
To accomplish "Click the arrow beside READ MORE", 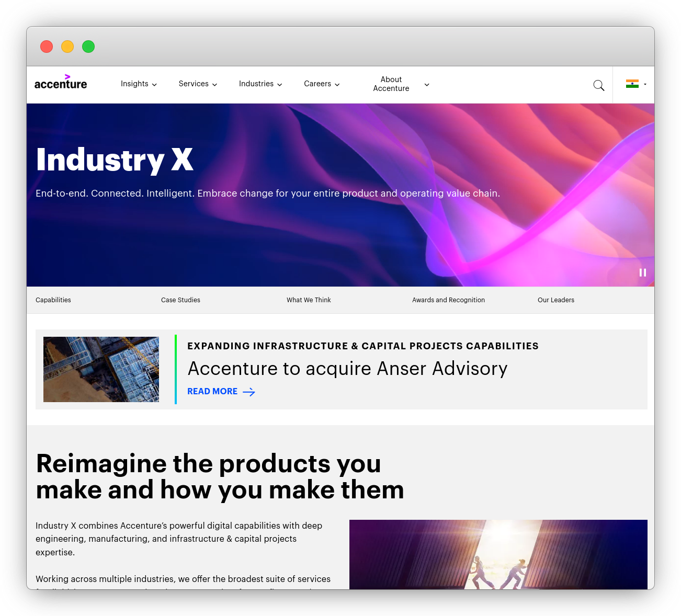I will click(249, 392).
